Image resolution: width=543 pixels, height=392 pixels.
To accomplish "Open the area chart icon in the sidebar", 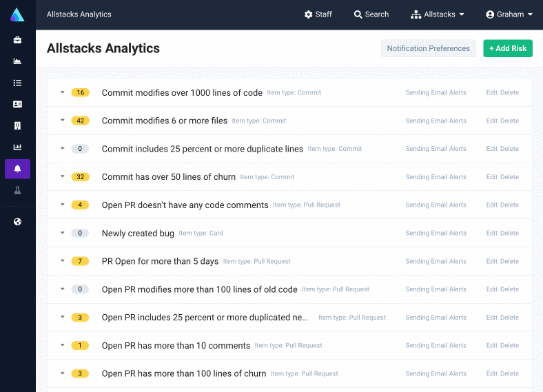I will tap(17, 61).
